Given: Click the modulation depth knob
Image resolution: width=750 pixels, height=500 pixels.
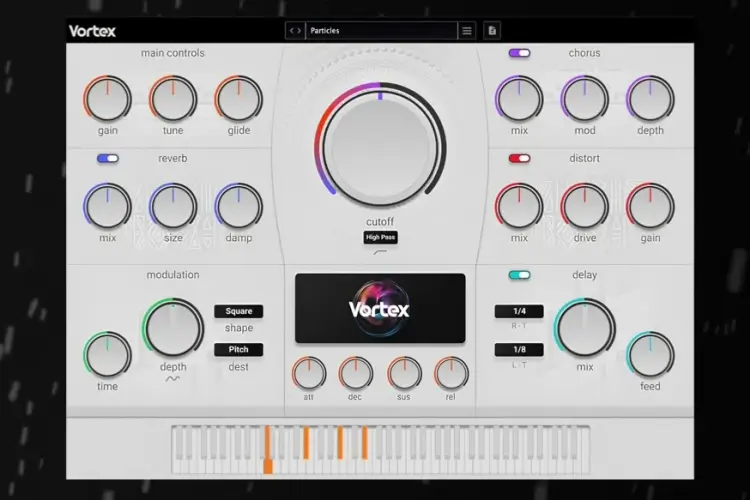Looking at the screenshot, I should tap(173, 328).
